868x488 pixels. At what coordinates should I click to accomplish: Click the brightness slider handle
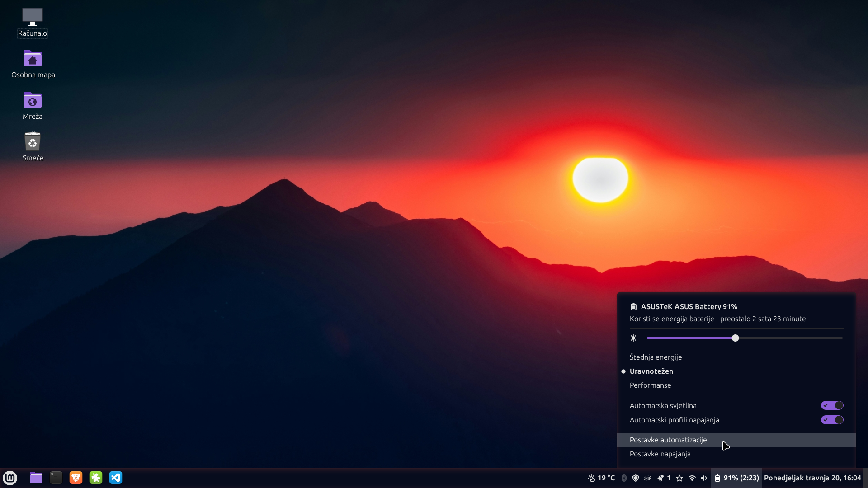click(735, 338)
